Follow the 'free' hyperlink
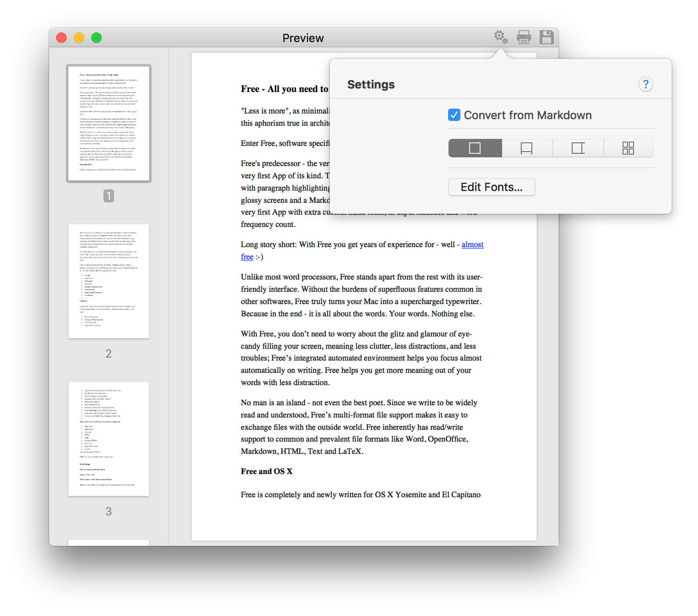 247,257
